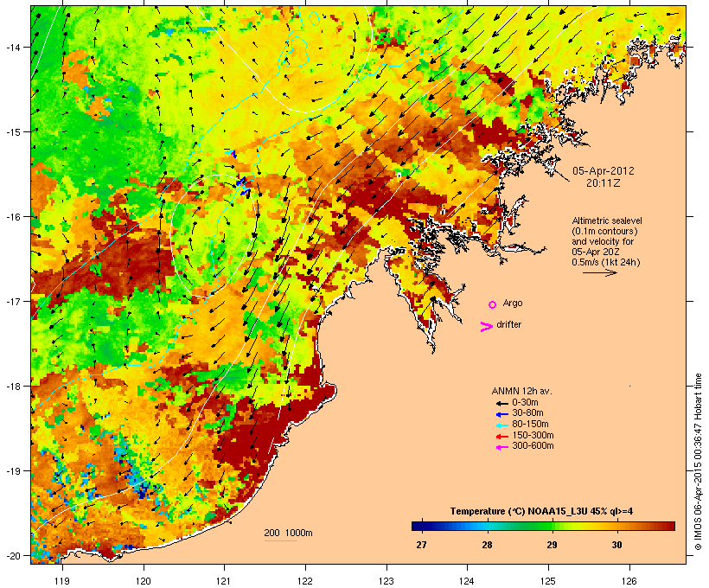Click the 'Temperature (°C) NOAA15_L3U' title

click(518, 512)
